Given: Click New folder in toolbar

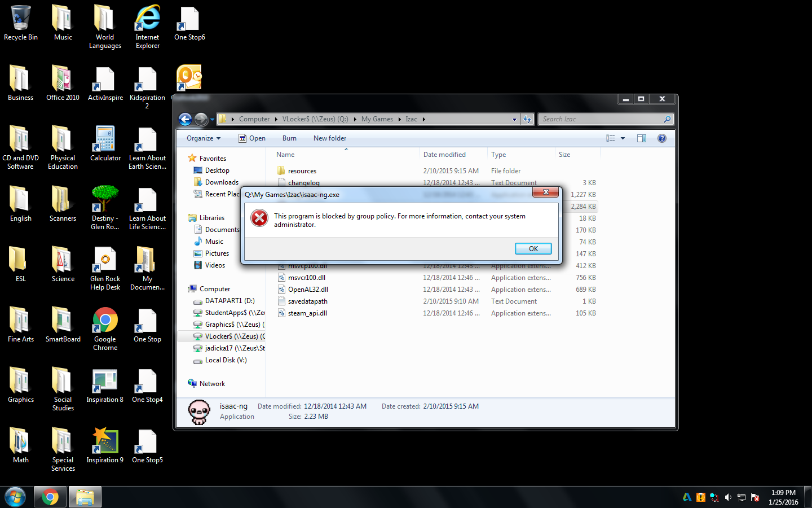Looking at the screenshot, I should click(330, 138).
